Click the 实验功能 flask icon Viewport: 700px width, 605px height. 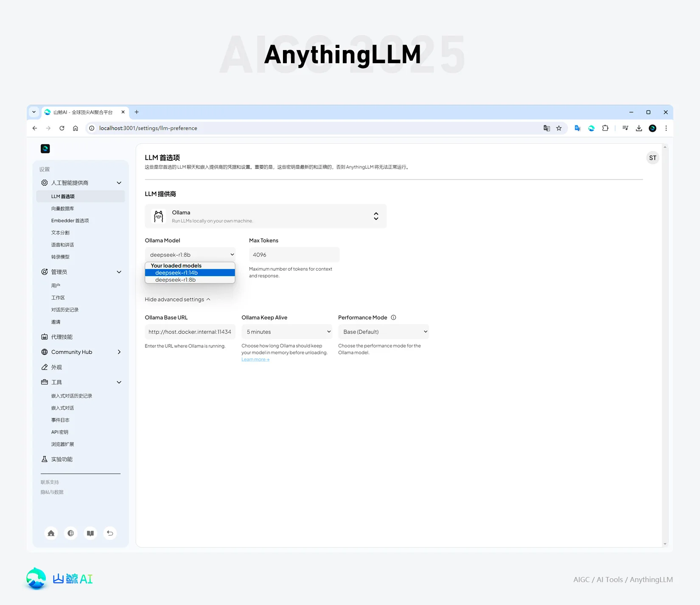coord(45,459)
